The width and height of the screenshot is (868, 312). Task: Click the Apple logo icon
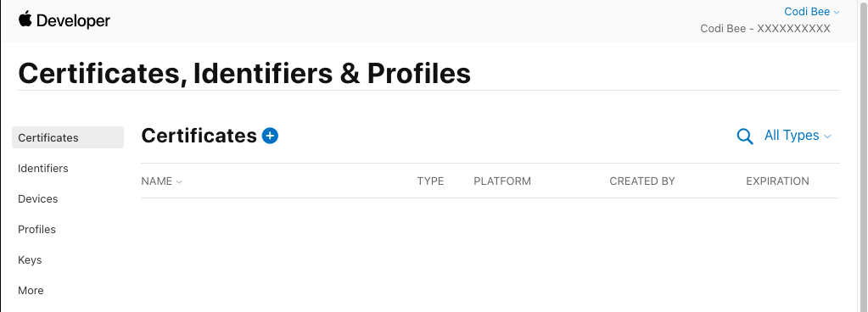25,19
